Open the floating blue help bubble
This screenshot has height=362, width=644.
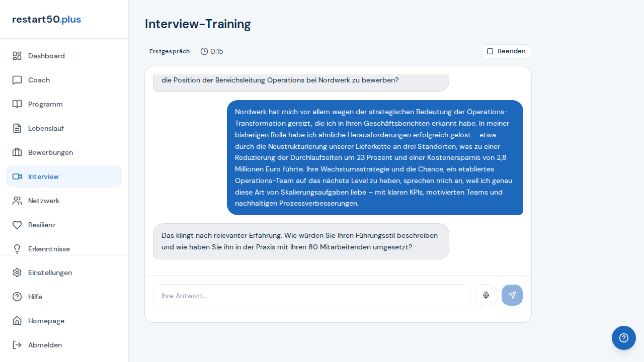(x=624, y=338)
